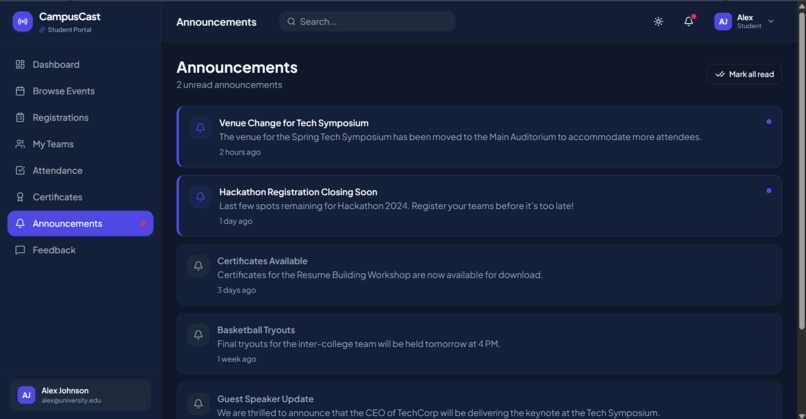Click the vertical page scrollbar

tap(801, 170)
